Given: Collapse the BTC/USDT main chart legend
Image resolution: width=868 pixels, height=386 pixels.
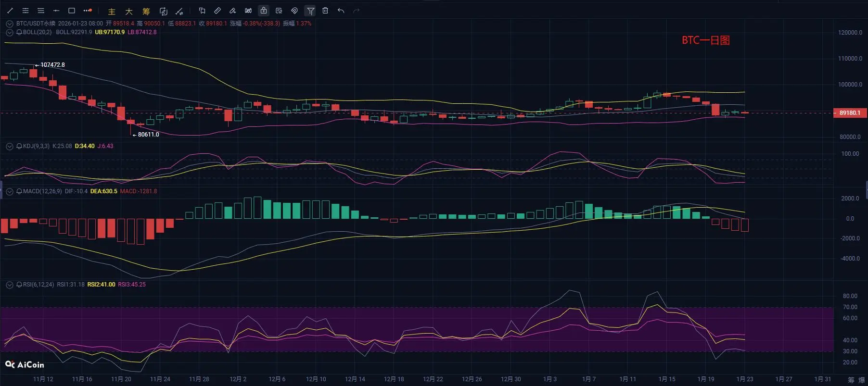Looking at the screenshot, I should pyautogui.click(x=10, y=24).
